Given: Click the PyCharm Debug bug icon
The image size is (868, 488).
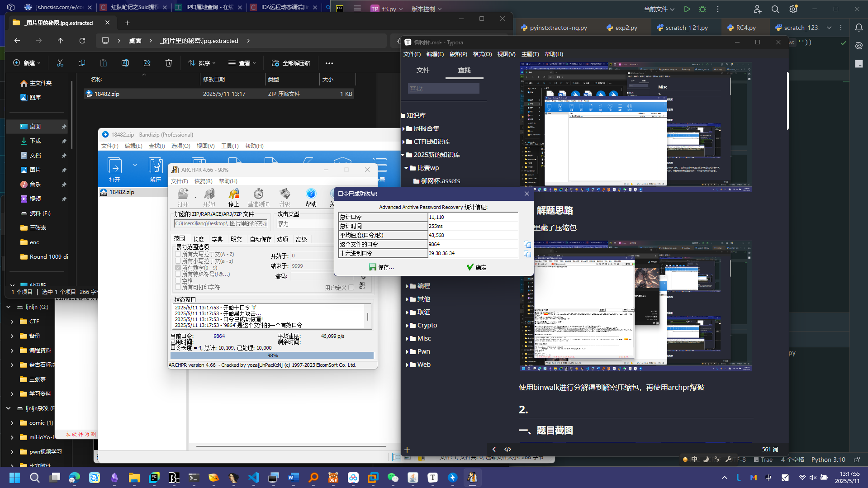Looking at the screenshot, I should (x=702, y=9).
